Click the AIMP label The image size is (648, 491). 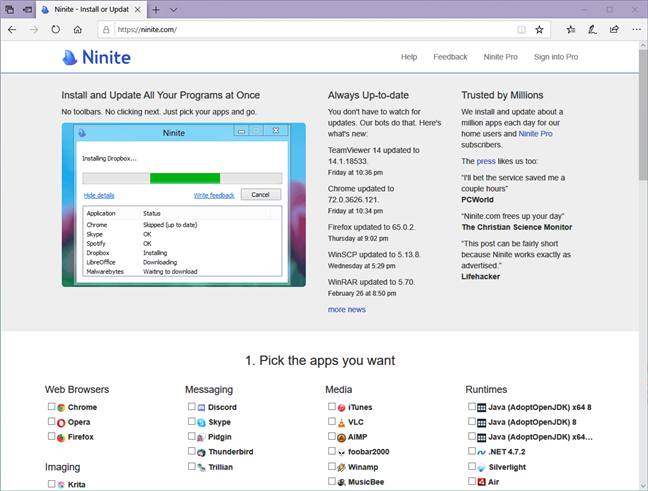[358, 437]
